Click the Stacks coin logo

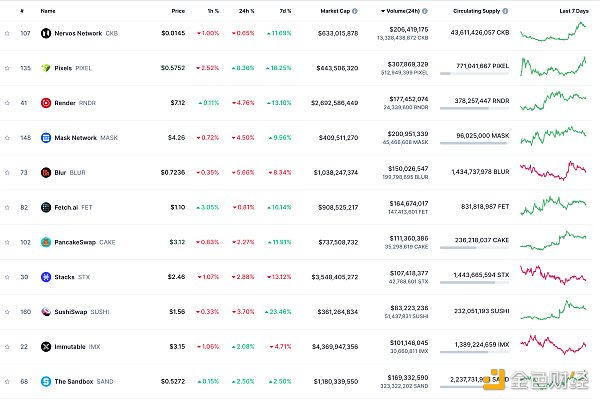coord(46,276)
